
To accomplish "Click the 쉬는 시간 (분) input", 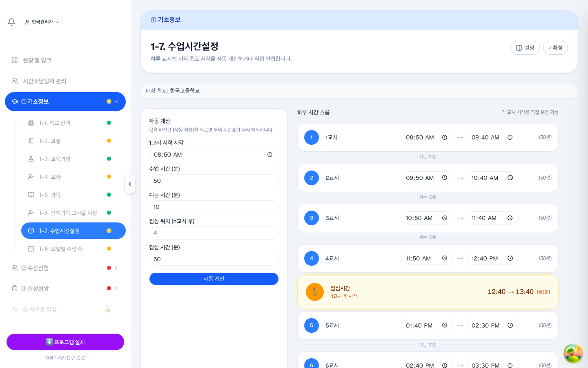I will [x=214, y=207].
